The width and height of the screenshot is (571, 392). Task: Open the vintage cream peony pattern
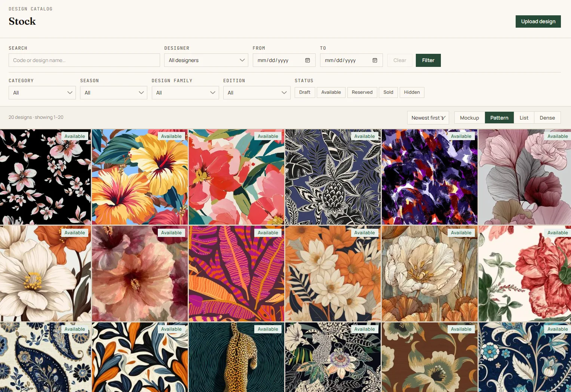[x=430, y=274]
